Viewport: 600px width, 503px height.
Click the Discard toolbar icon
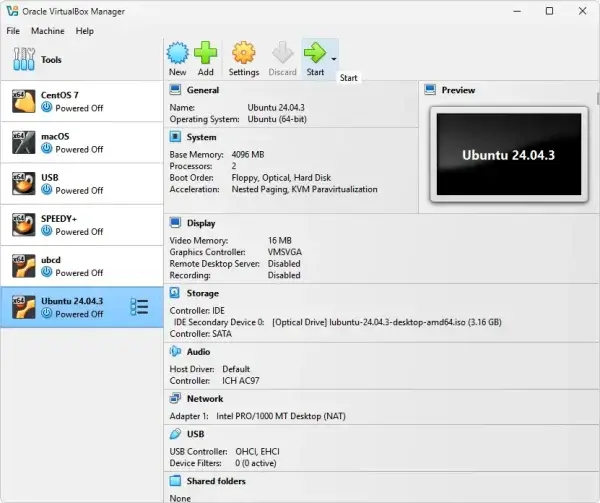[x=282, y=53]
